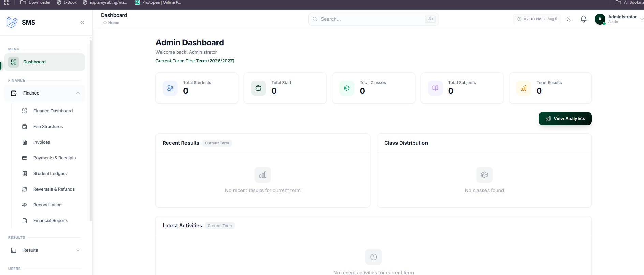Click the 'Current Term: First Term (2026/2027)' text
This screenshot has height=275, width=644.
195,61
